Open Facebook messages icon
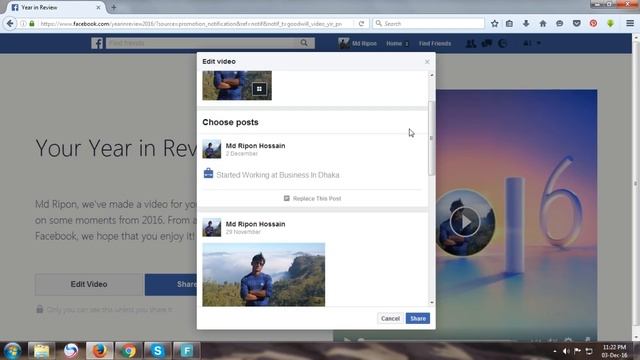640x360 pixels. (x=487, y=43)
